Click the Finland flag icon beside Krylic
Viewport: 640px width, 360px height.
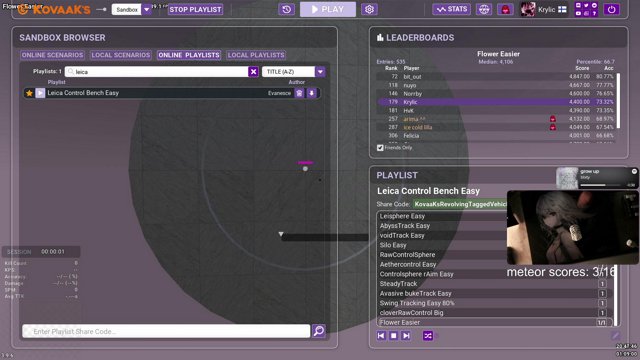coord(562,9)
